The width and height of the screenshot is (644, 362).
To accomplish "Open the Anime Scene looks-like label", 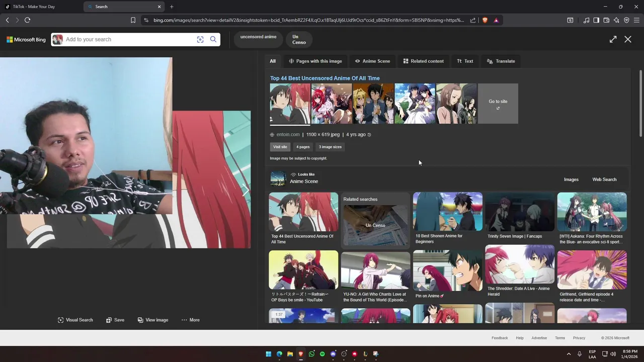I will [304, 182].
